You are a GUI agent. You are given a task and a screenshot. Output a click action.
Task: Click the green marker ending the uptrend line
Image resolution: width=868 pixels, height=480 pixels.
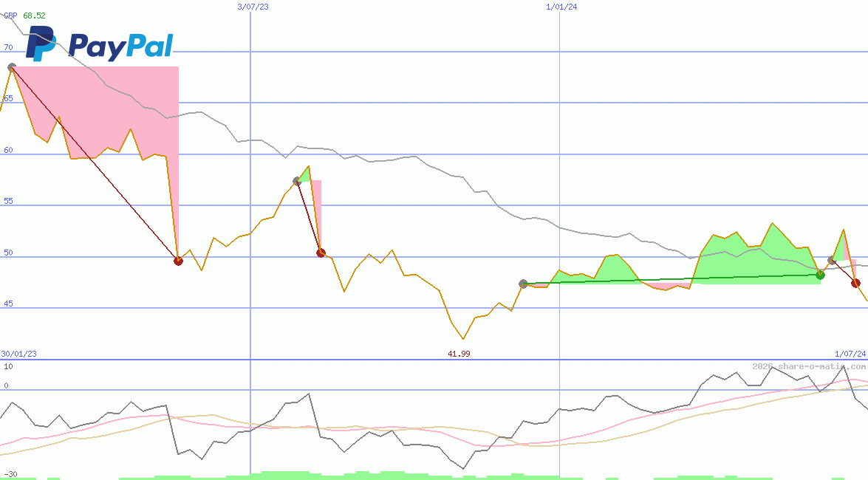(x=820, y=274)
